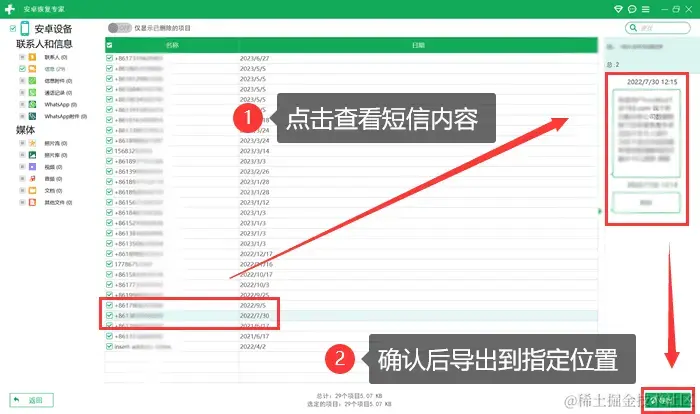Sort by the 日期 column header

[418, 45]
